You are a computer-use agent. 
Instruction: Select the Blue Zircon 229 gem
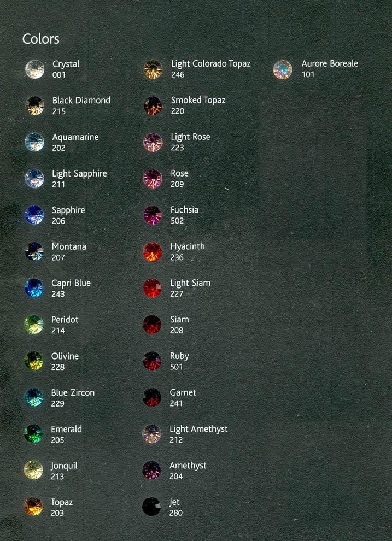pyautogui.click(x=33, y=397)
